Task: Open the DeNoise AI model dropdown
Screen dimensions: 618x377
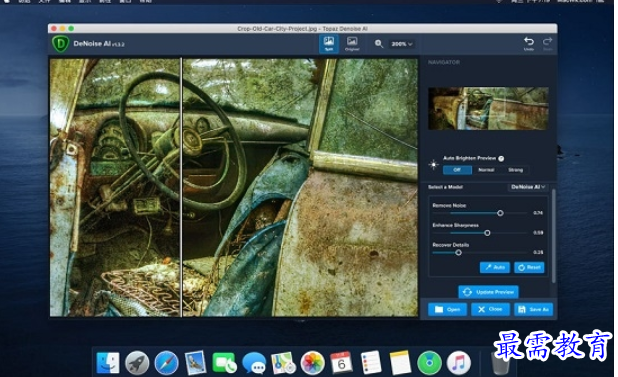Action: click(x=528, y=187)
